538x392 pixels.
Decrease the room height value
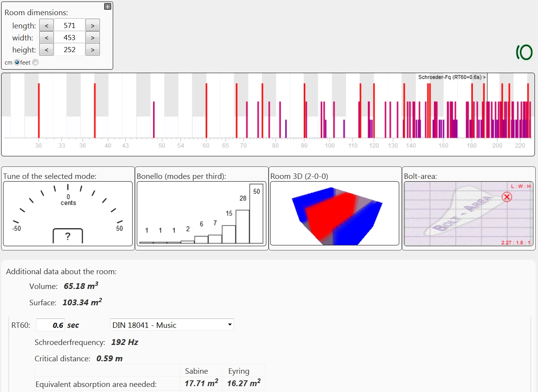[46, 50]
